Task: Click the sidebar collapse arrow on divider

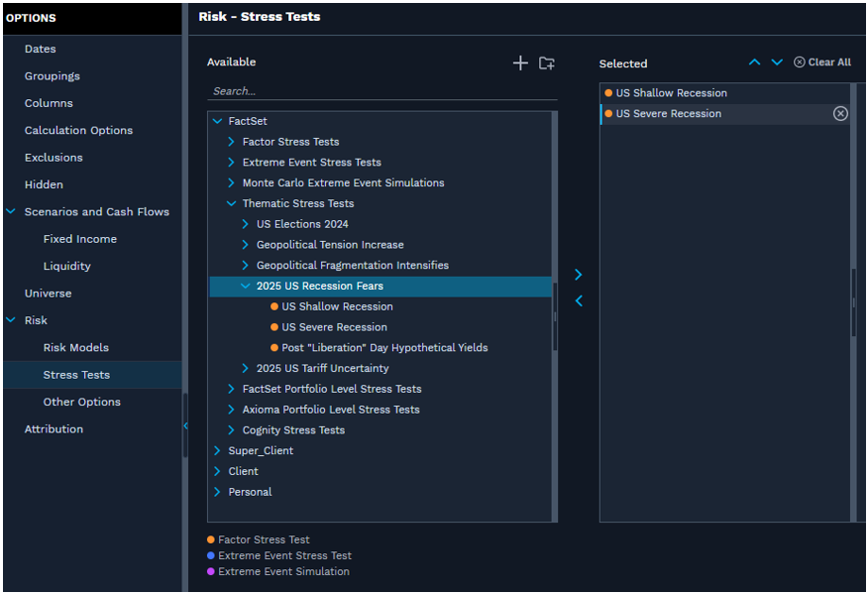Action: 185,425
